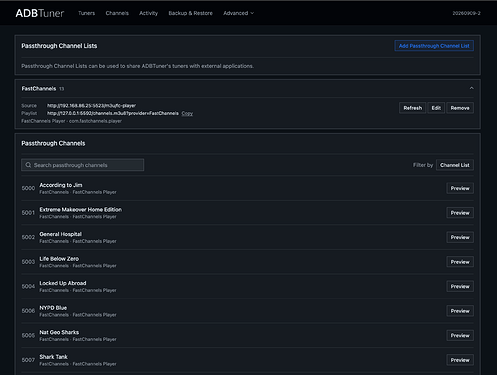497x375 pixels.
Task: Select the Extreme Makeover Home Edition title
Action: (x=81, y=210)
